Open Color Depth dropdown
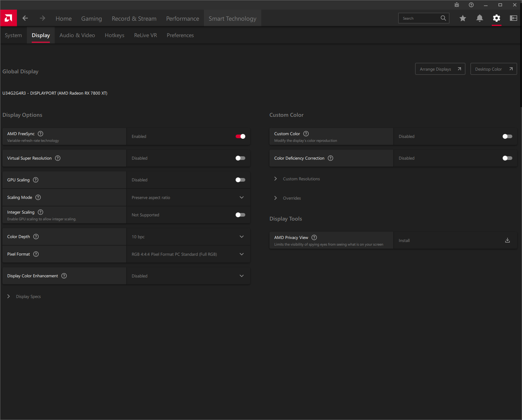This screenshot has height=420, width=522. (x=188, y=237)
